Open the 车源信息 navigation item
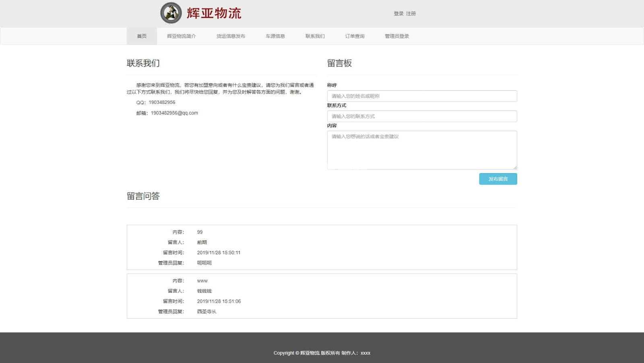644x363 pixels. tap(275, 36)
